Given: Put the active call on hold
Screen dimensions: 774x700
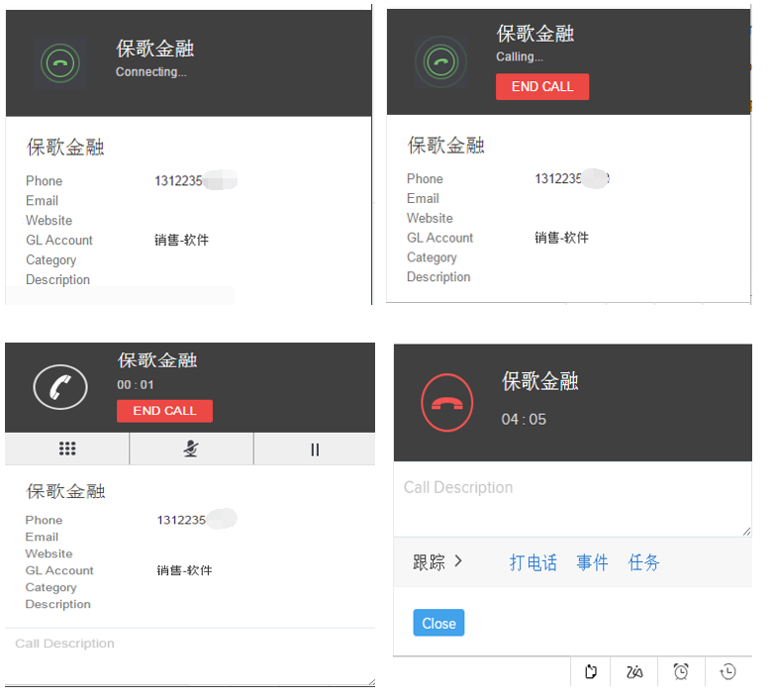Looking at the screenshot, I should point(315,449).
